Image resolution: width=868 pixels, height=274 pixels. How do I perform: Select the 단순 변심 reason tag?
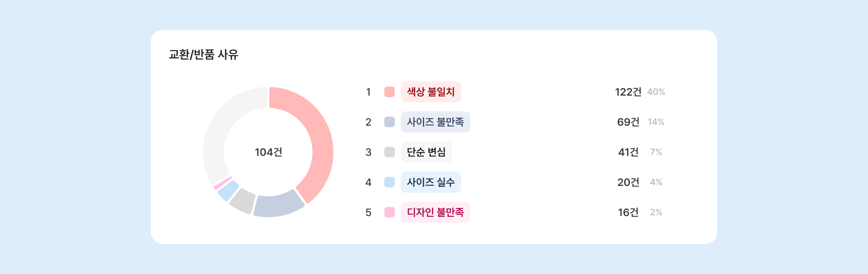(x=426, y=152)
